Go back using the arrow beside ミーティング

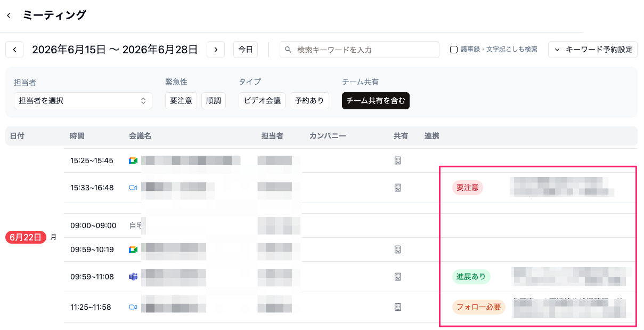click(x=9, y=15)
